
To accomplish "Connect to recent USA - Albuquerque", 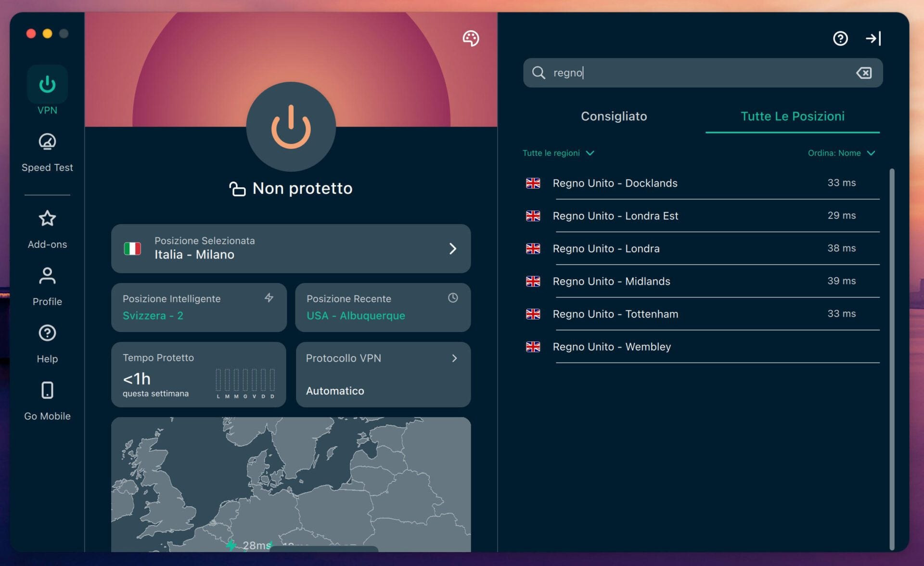I will [x=383, y=307].
